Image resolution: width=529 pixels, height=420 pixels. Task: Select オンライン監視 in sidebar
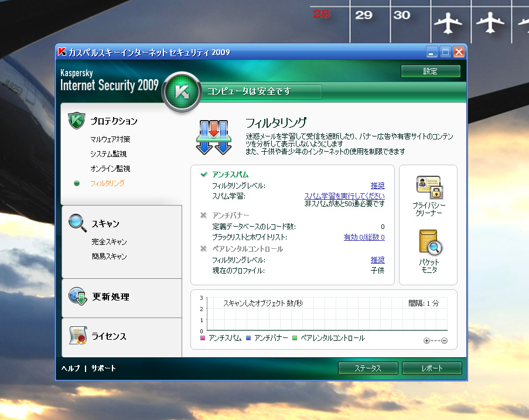110,168
